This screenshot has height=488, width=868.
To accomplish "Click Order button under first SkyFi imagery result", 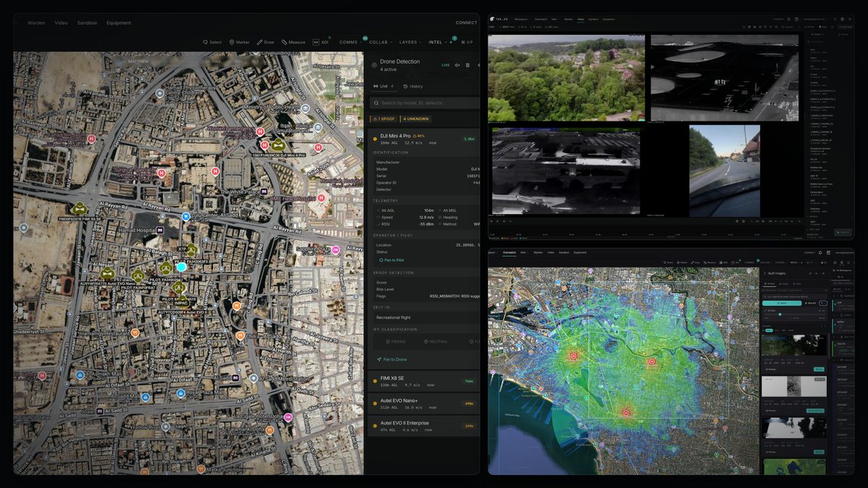I will [x=819, y=369].
